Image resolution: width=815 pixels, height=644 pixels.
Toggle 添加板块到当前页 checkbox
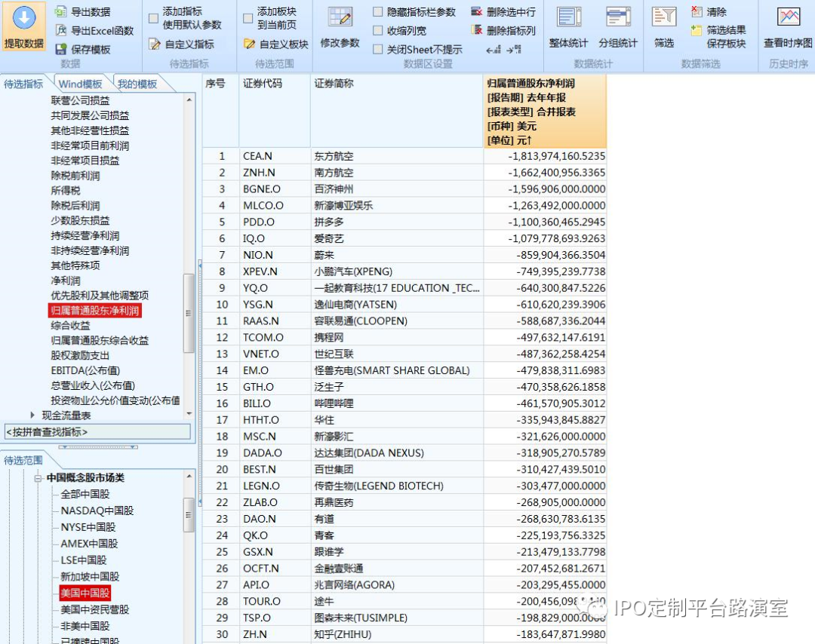tap(248, 18)
